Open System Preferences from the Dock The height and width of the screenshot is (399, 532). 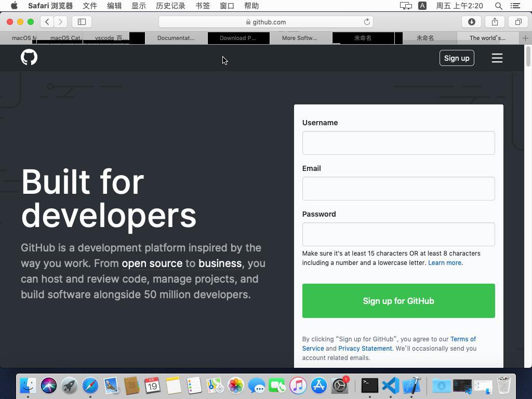pos(340,386)
